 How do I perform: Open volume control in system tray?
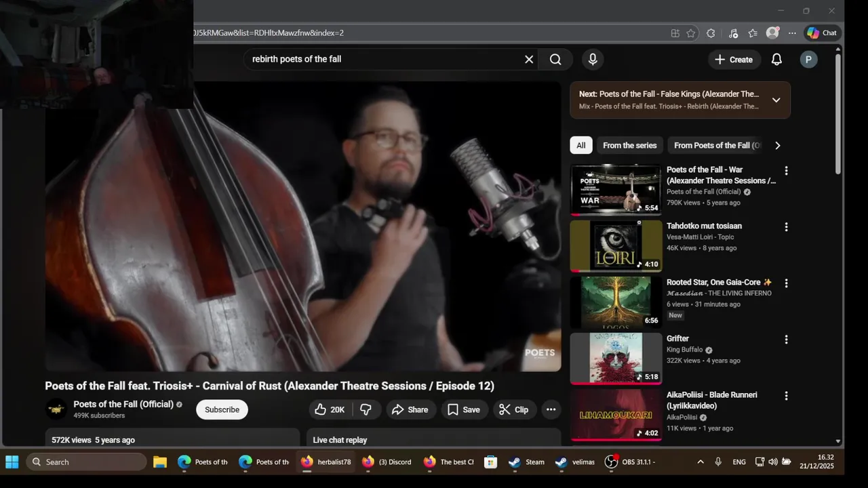pyautogui.click(x=773, y=462)
